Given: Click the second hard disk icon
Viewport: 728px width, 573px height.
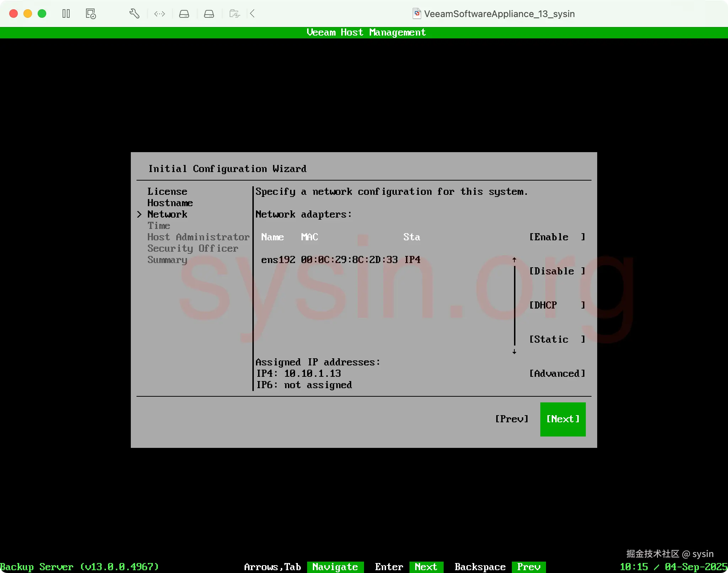Looking at the screenshot, I should (x=209, y=14).
